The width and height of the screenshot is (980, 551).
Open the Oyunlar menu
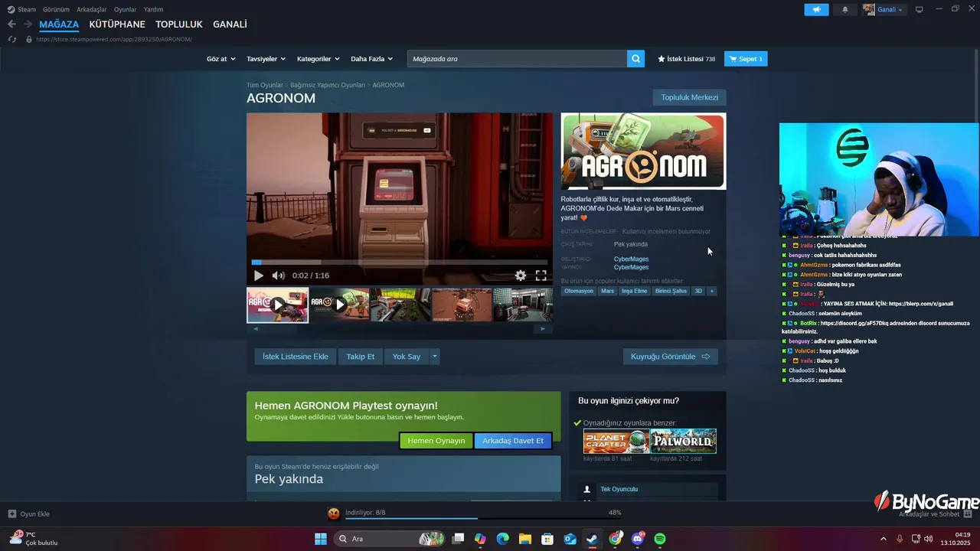pyautogui.click(x=126, y=9)
